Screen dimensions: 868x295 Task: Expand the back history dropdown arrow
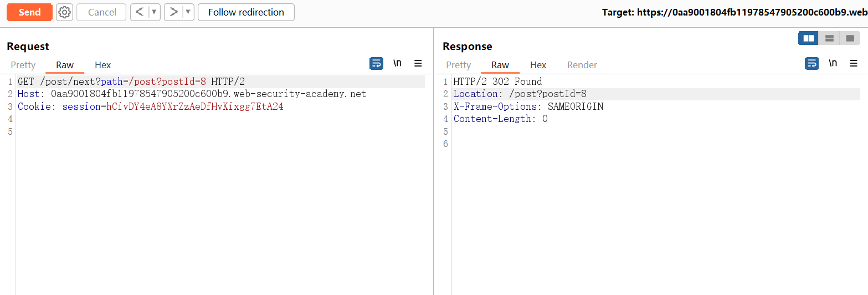pyautogui.click(x=154, y=12)
